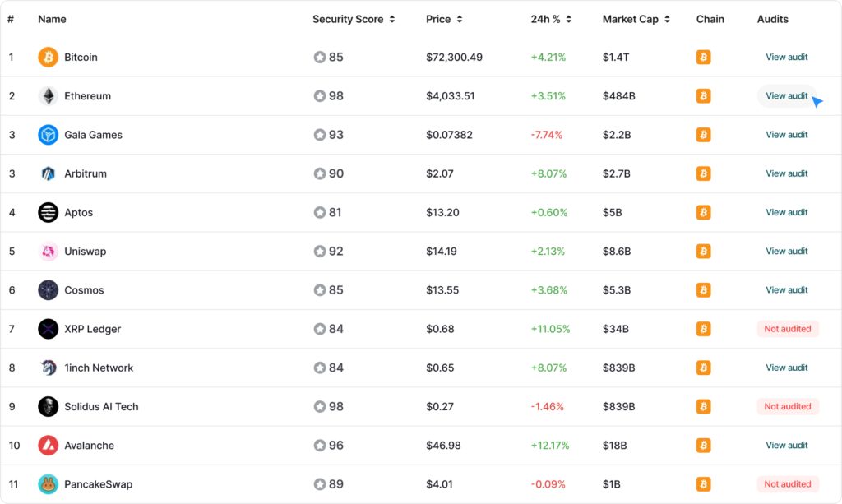Open View audit for Ethereum
Image resolution: width=842 pixels, height=504 pixels.
pos(787,96)
